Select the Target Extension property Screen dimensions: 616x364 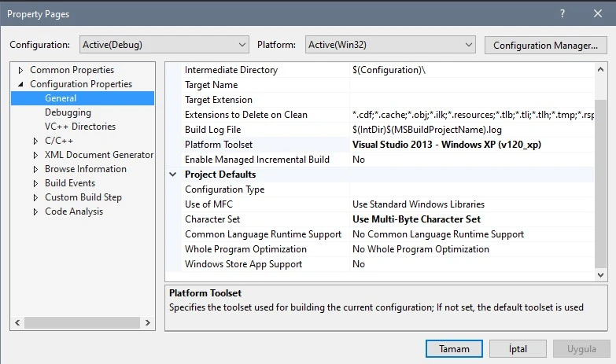[219, 100]
